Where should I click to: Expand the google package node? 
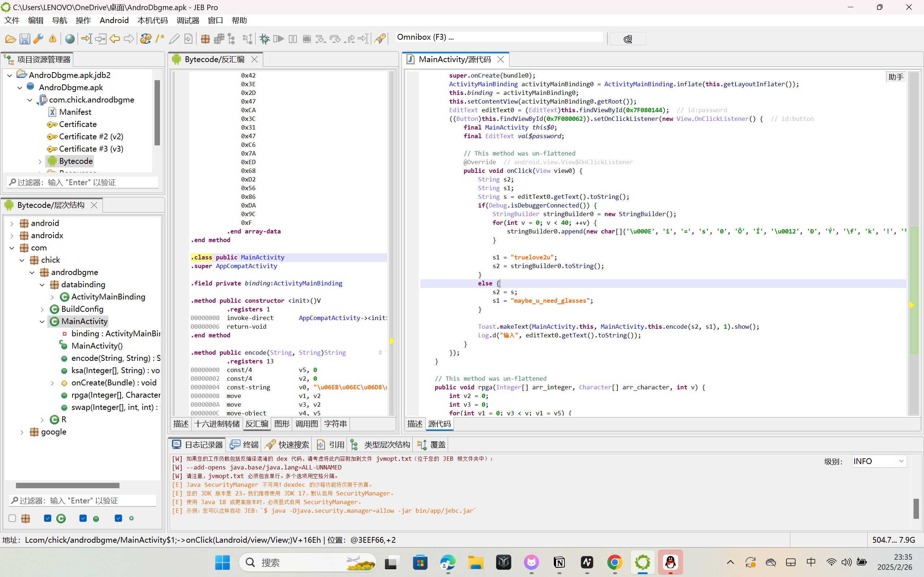(x=22, y=432)
